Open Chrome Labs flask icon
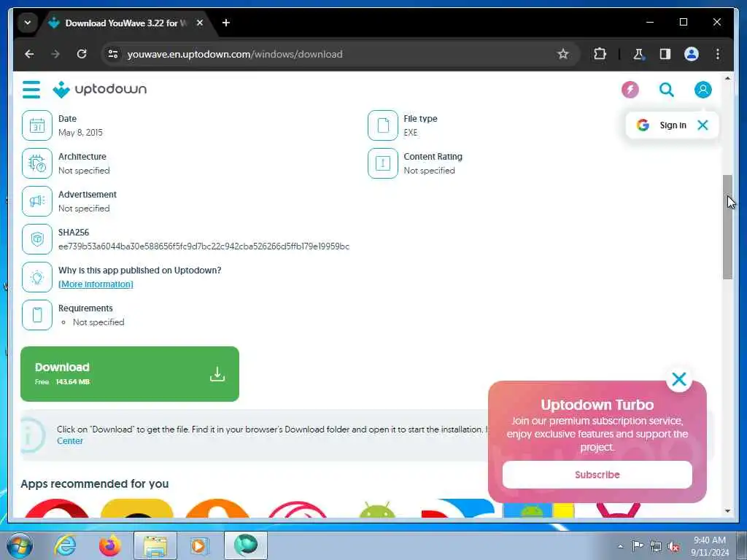Viewport: 747px width, 560px height. pyautogui.click(x=638, y=54)
